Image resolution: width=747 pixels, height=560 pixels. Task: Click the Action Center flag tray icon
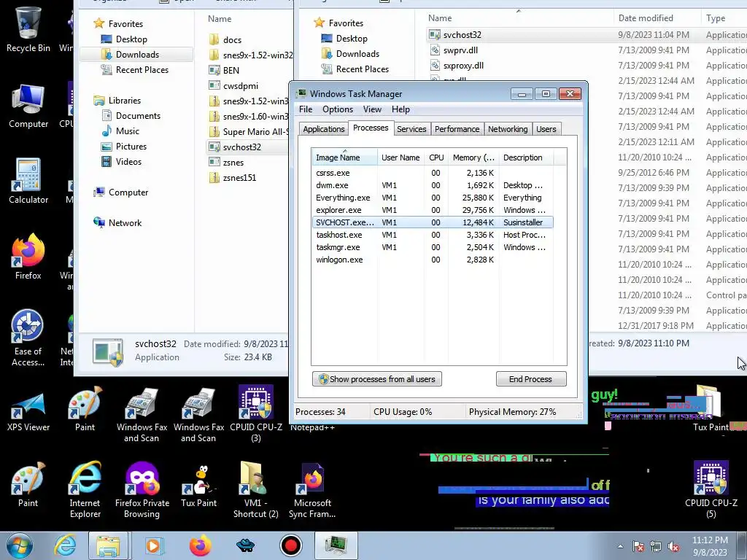638,547
